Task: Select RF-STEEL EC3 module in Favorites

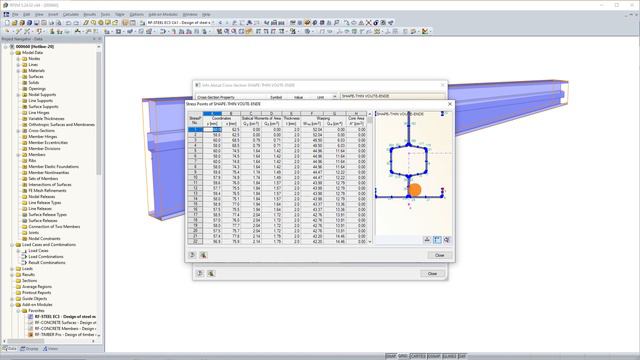Action: [65, 317]
